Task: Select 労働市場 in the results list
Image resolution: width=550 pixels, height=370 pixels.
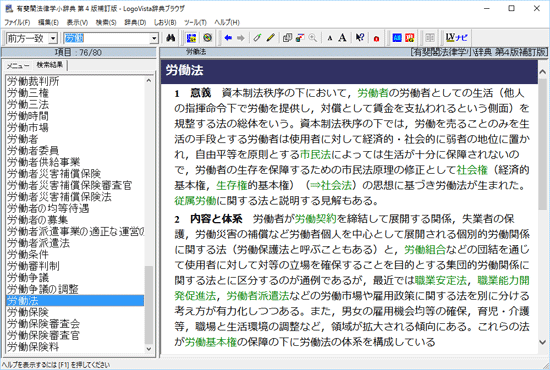Action: 28,128
